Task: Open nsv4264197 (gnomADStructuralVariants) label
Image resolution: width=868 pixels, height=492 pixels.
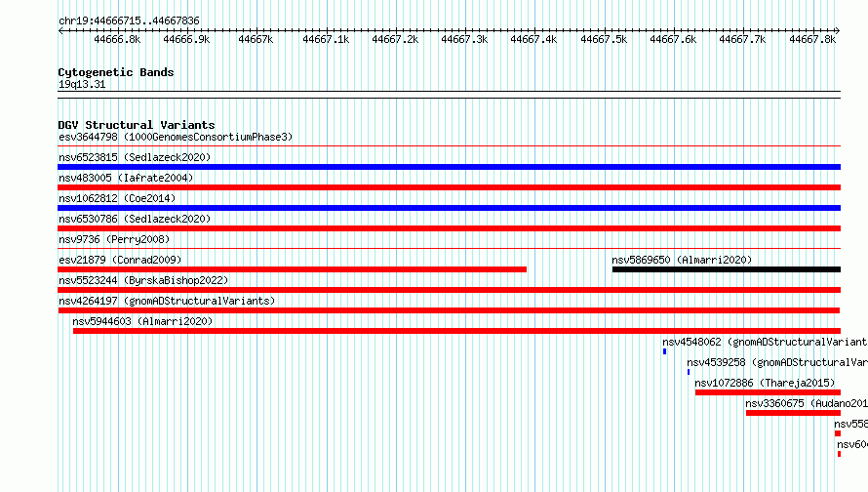Action: 167,301
